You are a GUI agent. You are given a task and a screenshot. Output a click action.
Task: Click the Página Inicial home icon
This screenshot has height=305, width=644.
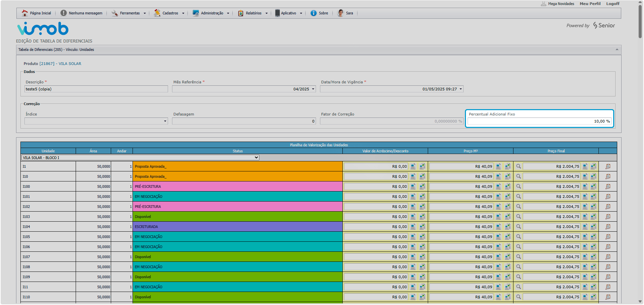click(25, 13)
